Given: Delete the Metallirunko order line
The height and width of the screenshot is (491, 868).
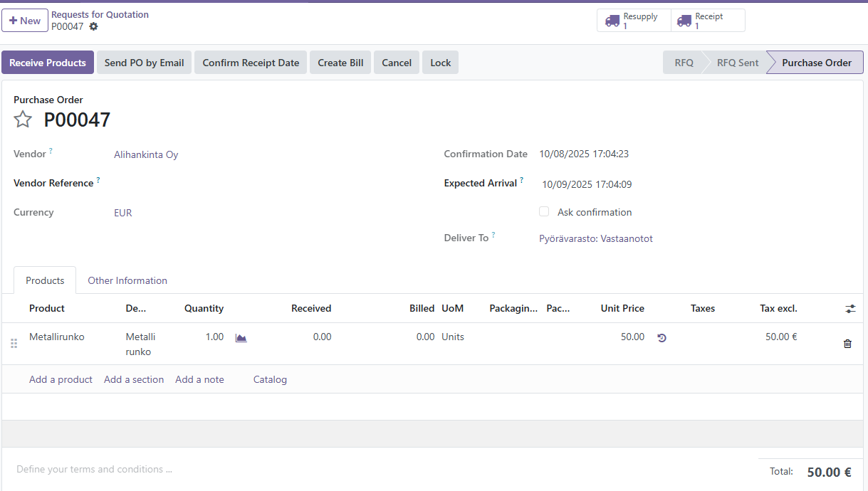Looking at the screenshot, I should point(847,344).
